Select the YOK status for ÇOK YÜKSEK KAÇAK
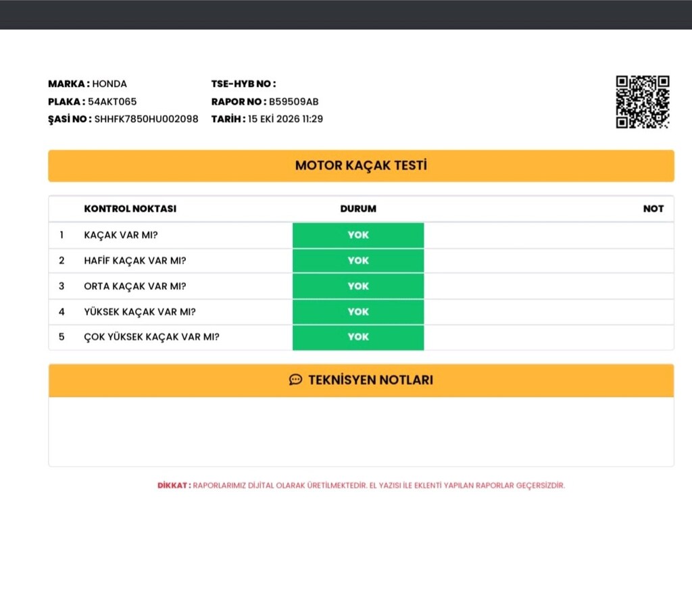The image size is (692, 616). pos(358,337)
